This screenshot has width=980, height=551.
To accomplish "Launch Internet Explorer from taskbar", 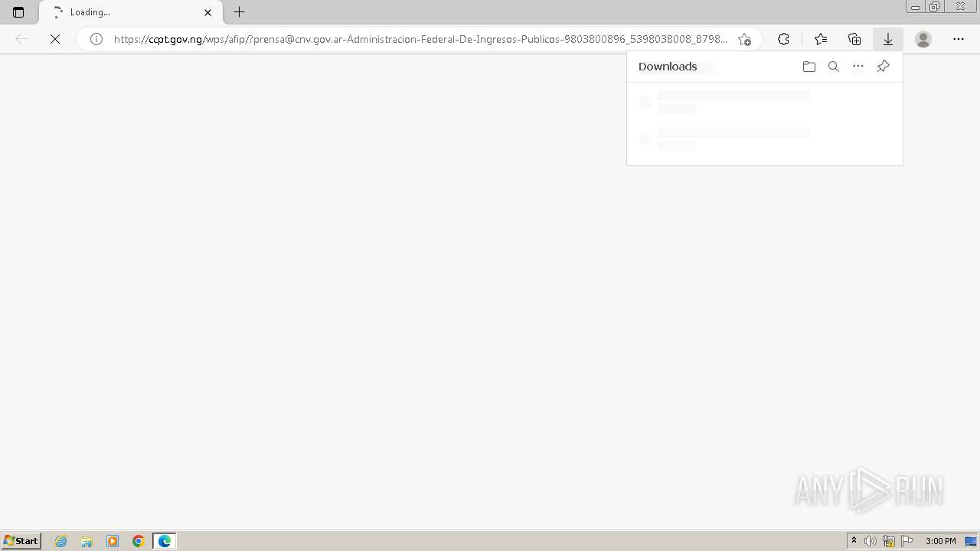I will (61, 541).
